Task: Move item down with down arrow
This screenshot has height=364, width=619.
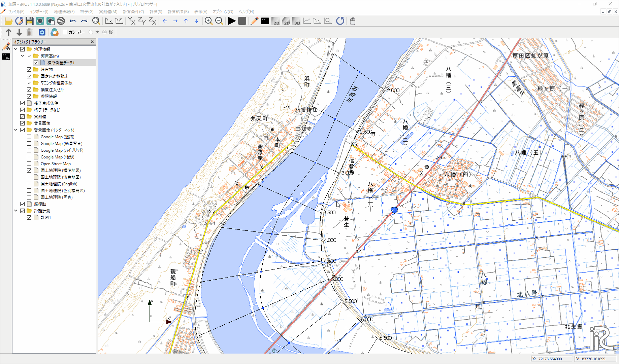Action: tap(19, 32)
